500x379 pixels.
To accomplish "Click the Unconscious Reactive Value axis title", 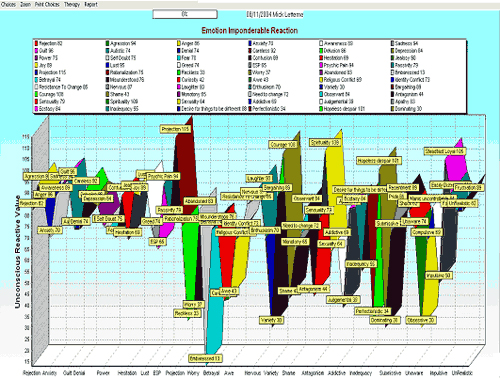I will click(x=17, y=252).
